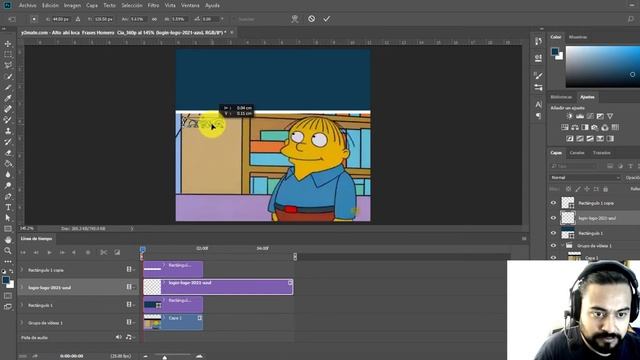Hide the Rectángulo 1 layer
640x360 pixels.
click(x=553, y=233)
